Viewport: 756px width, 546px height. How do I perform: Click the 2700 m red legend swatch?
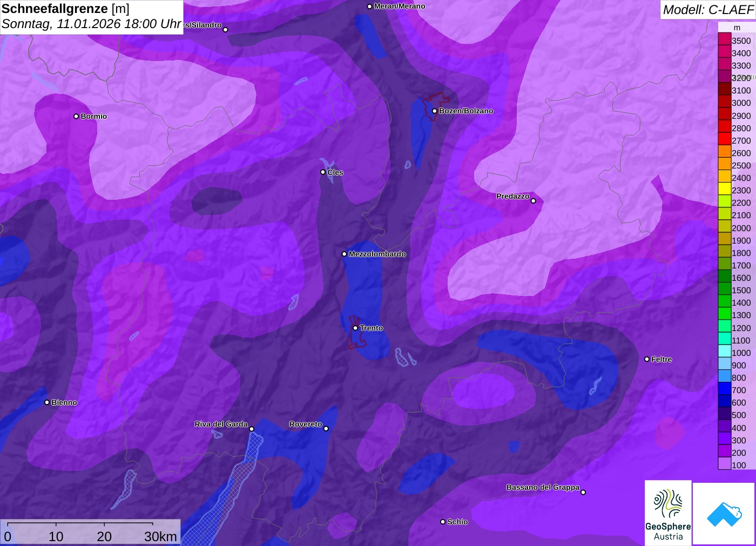coord(725,139)
